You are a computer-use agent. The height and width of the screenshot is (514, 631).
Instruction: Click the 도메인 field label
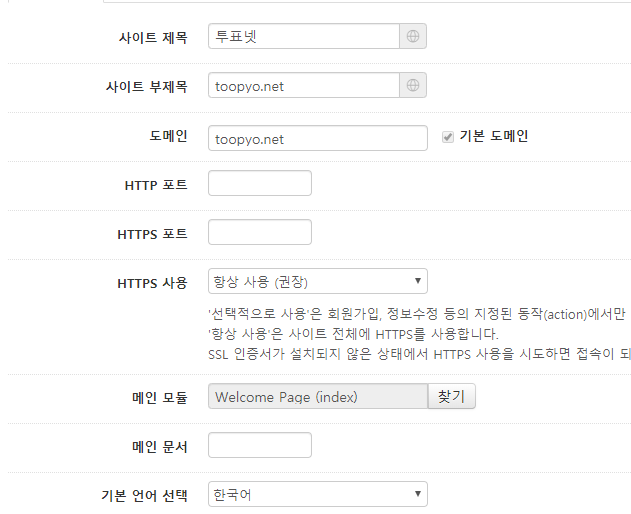(168, 136)
